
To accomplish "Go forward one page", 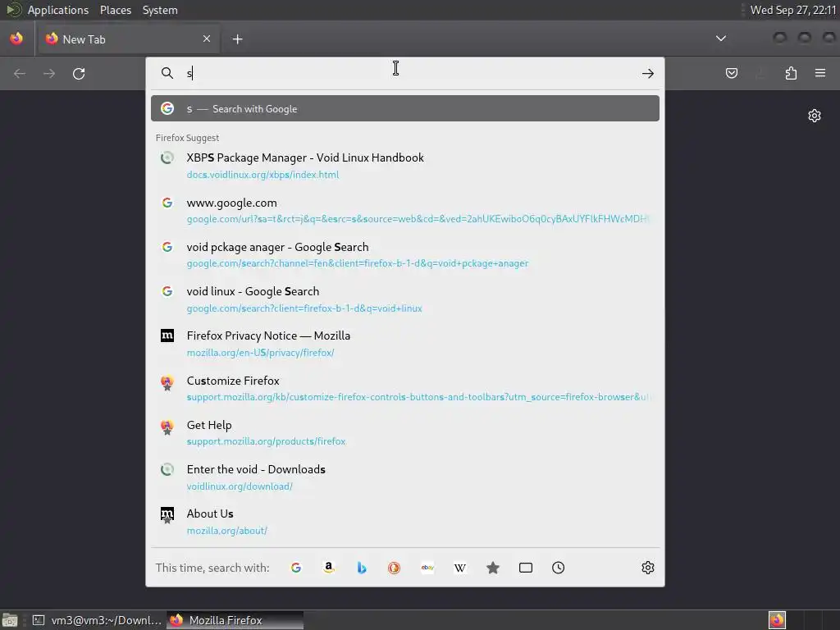I will (49, 73).
